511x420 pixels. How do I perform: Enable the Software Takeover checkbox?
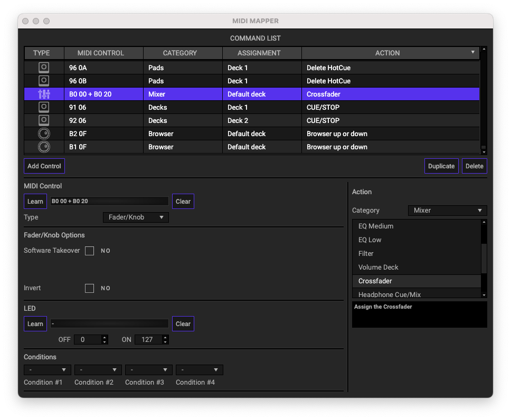90,251
